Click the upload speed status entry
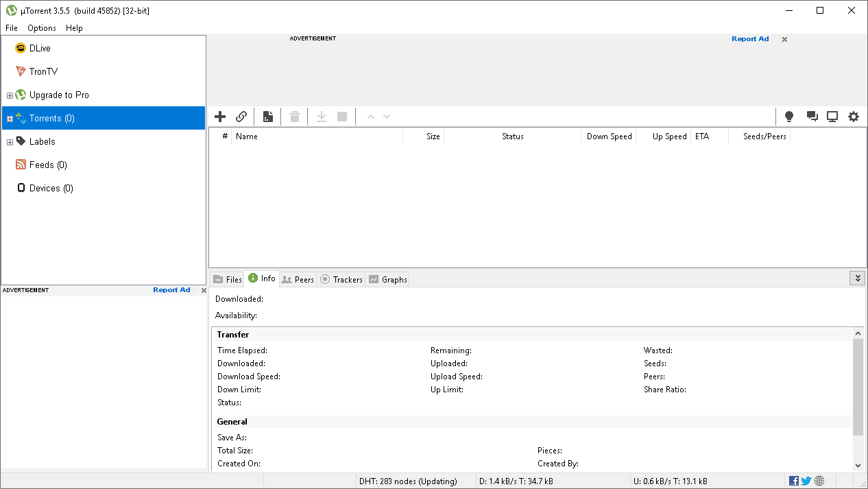This screenshot has height=489, width=868. pos(671,481)
